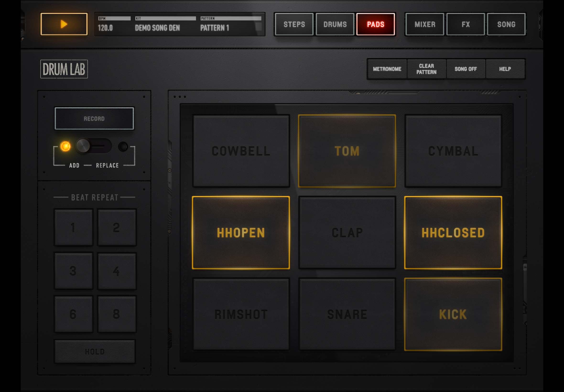Enable beat repeat Hold

(95, 351)
